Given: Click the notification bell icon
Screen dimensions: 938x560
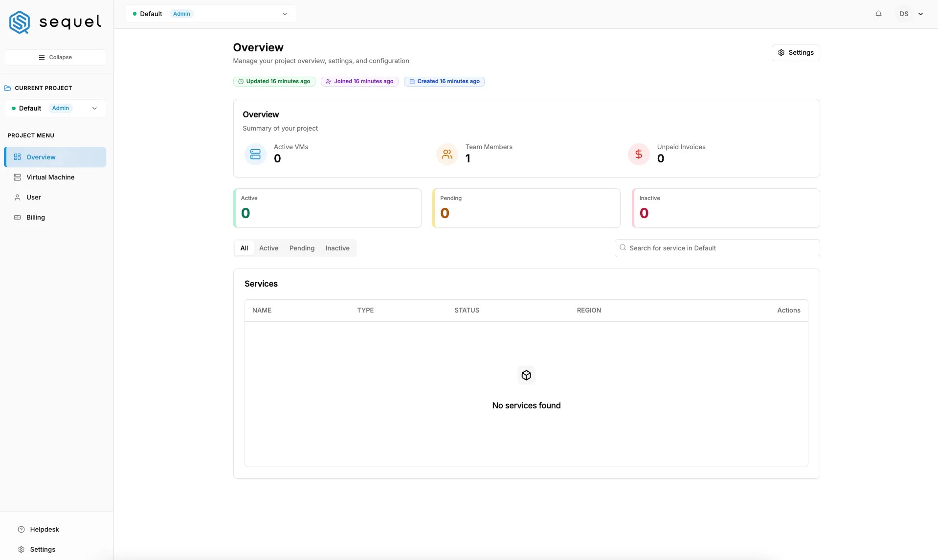Looking at the screenshot, I should 878,14.
